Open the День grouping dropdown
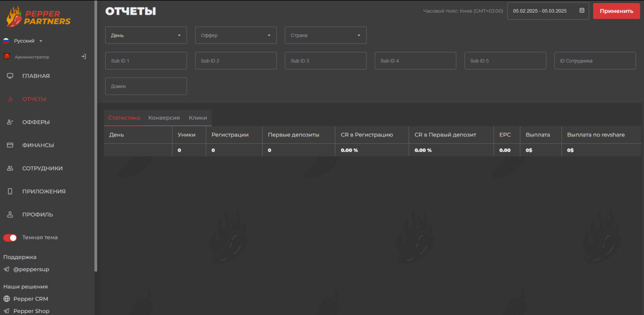644x315 pixels. pyautogui.click(x=145, y=35)
